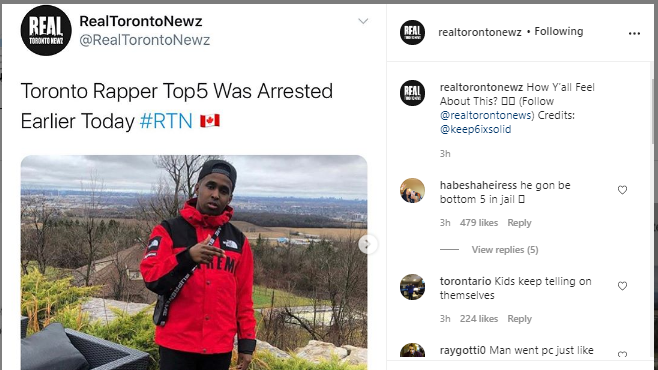Image resolution: width=658 pixels, height=370 pixels.
Task: Open realtorontonewz header profile avatar
Action: coord(412,32)
